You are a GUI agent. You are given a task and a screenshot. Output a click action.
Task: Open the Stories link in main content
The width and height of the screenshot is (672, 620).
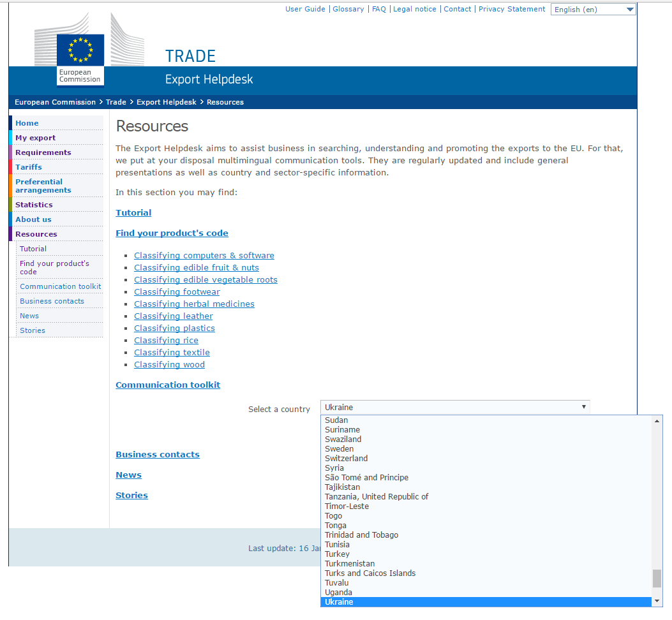coord(131,496)
